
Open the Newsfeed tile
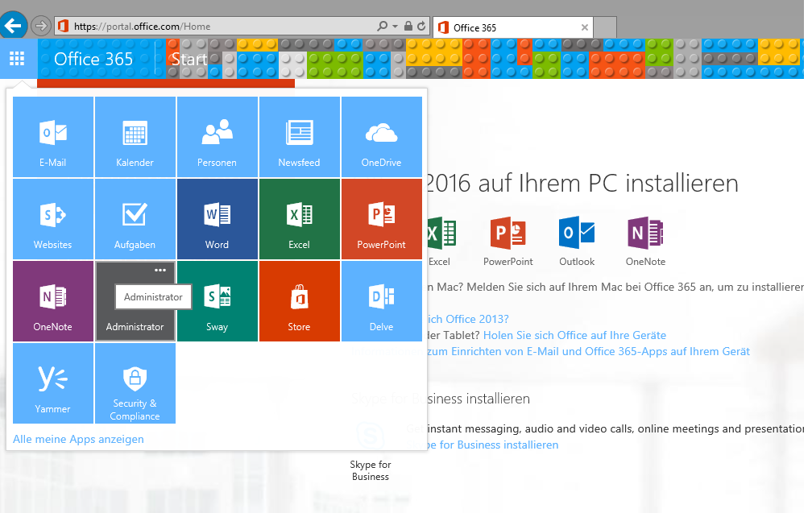point(300,137)
